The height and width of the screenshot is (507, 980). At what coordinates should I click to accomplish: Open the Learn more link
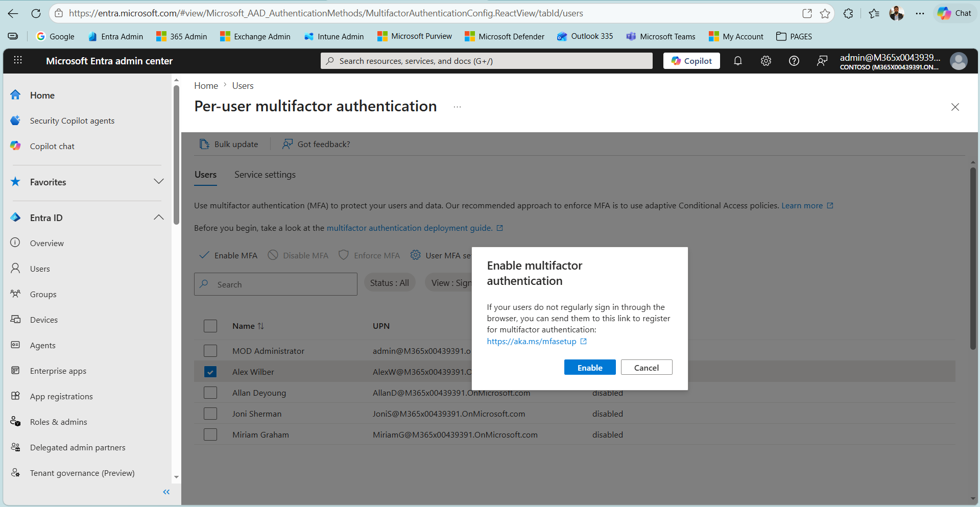807,206
